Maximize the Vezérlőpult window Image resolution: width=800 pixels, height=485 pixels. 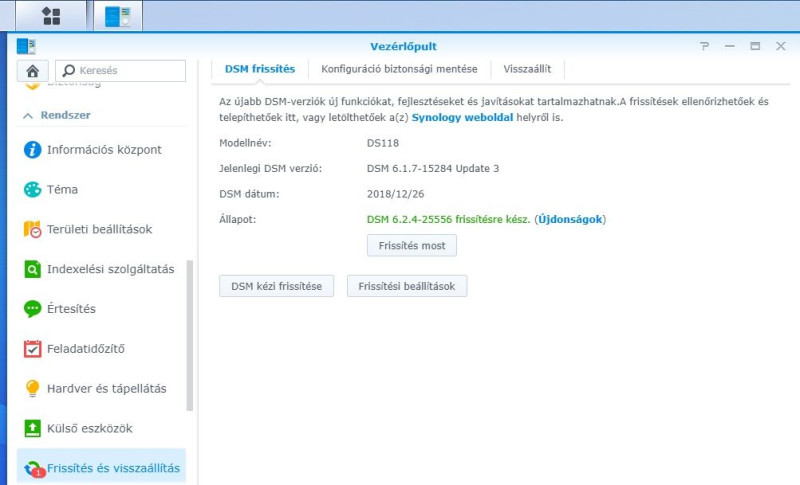coord(755,46)
